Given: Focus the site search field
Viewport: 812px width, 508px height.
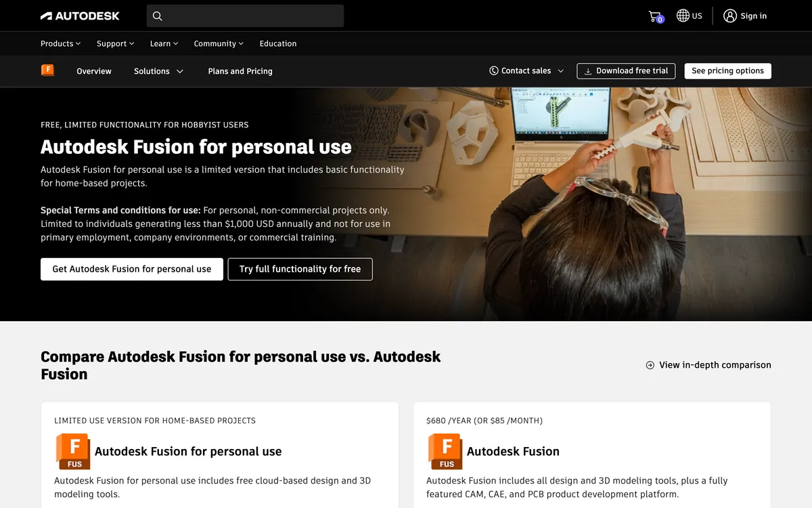Looking at the screenshot, I should click(245, 16).
